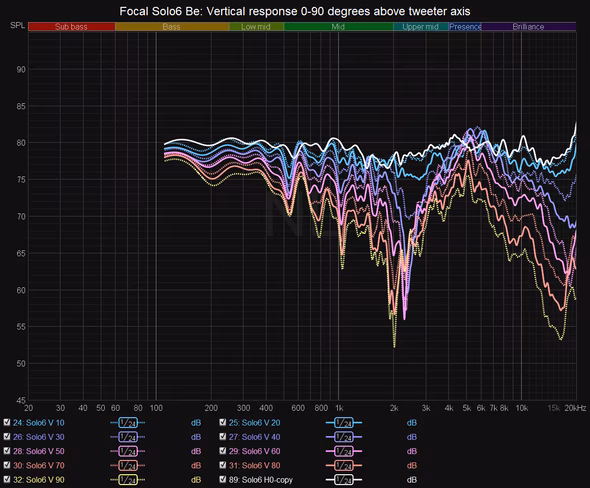The width and height of the screenshot is (590, 488).
Task: Hide the 29: Solo6 V 60 trace
Action: pyautogui.click(x=223, y=451)
